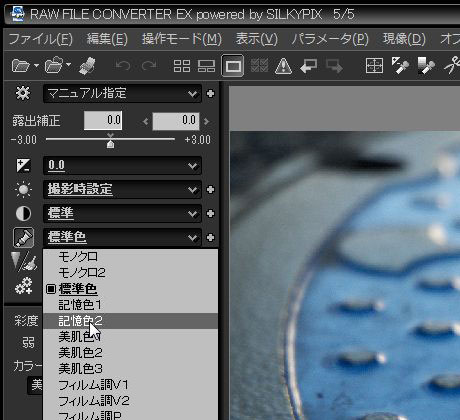Switch to thumbnail grid display mode
The width and height of the screenshot is (460, 420).
[x=182, y=66]
